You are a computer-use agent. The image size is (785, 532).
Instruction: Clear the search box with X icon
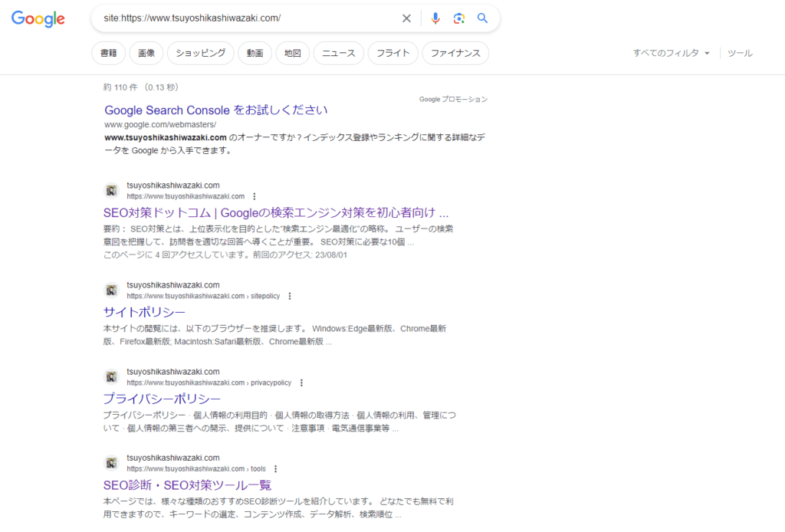point(406,18)
